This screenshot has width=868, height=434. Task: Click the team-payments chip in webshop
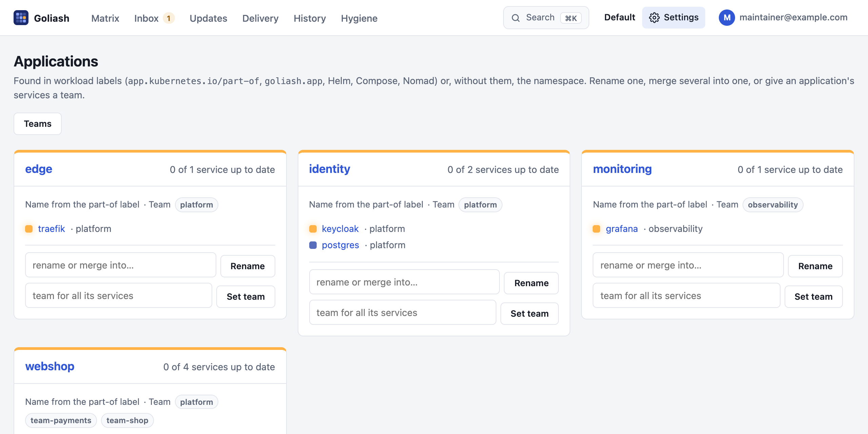(61, 420)
